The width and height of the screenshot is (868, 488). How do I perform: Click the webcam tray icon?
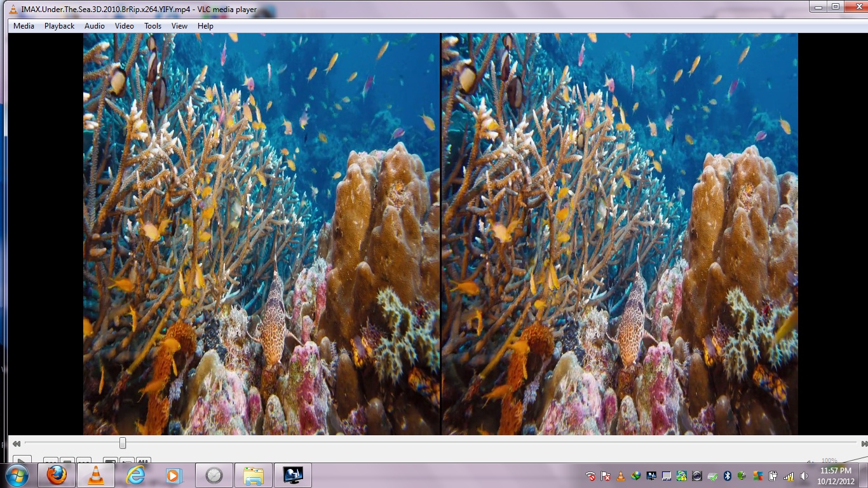[697, 476]
